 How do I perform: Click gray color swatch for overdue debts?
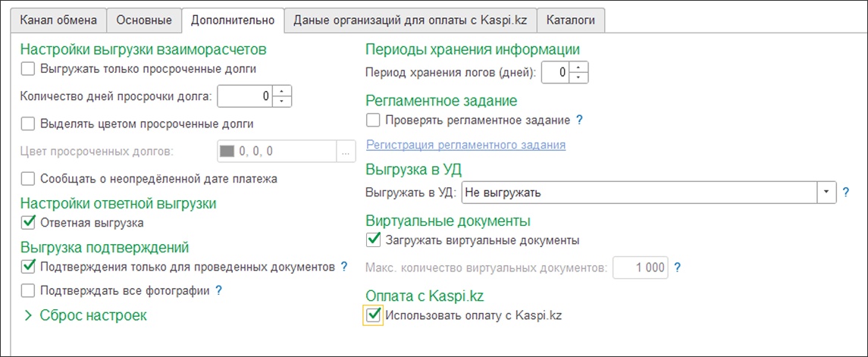coord(227,152)
